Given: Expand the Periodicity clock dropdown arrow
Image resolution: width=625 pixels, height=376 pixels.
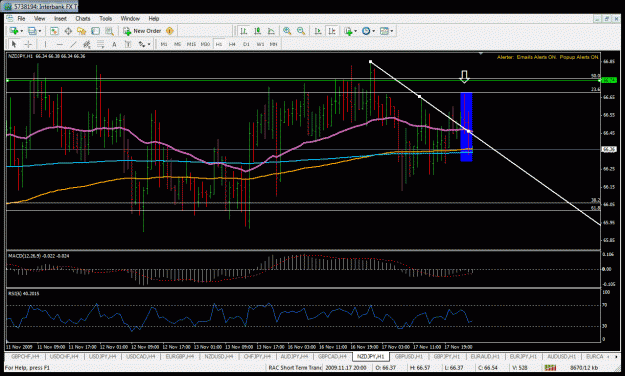Looking at the screenshot, I should coord(373,31).
